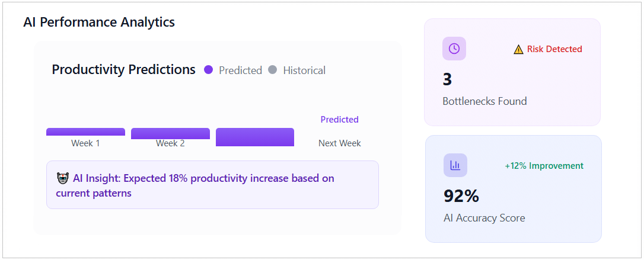Click the Bottlenecks Found count of 3
The image size is (644, 260).
click(447, 79)
